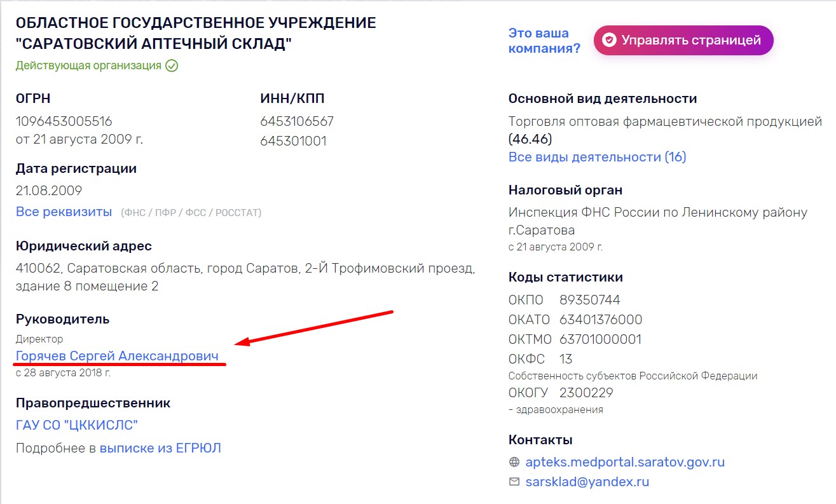Click the OGRN number 1096453005516
The width and height of the screenshot is (836, 504).
tap(64, 121)
